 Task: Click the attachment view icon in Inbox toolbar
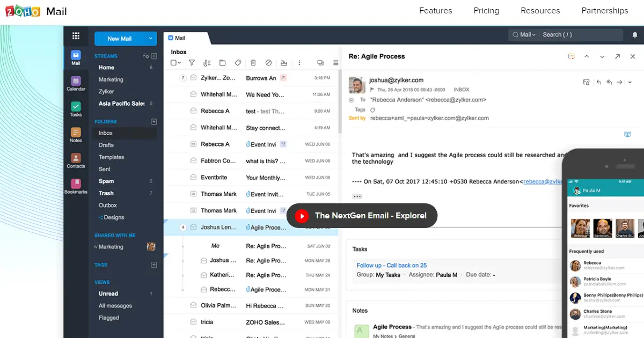(207, 63)
